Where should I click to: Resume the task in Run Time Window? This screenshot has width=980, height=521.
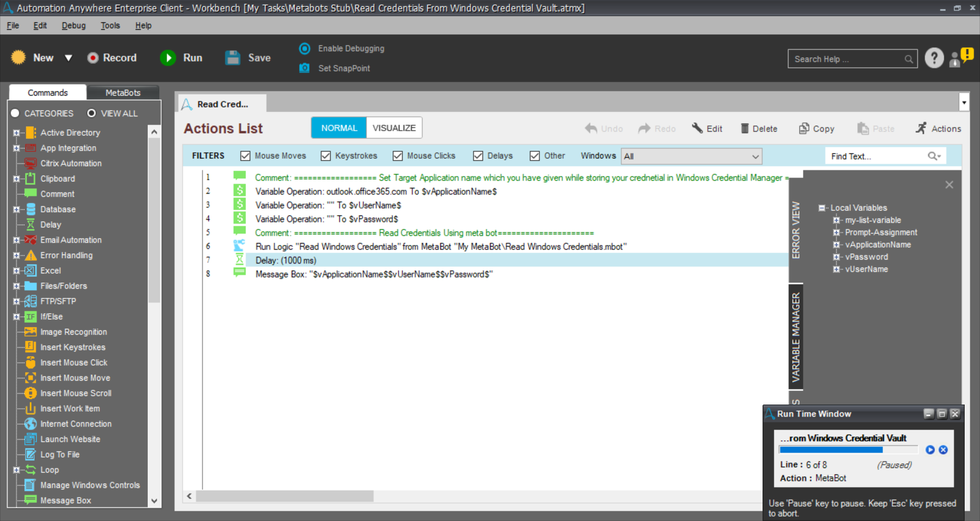pos(930,450)
